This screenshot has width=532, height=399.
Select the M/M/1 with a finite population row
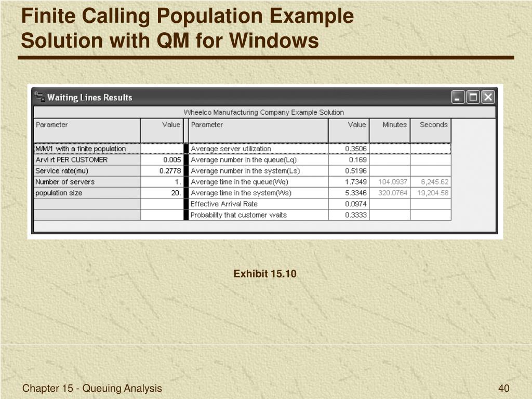(x=87, y=149)
